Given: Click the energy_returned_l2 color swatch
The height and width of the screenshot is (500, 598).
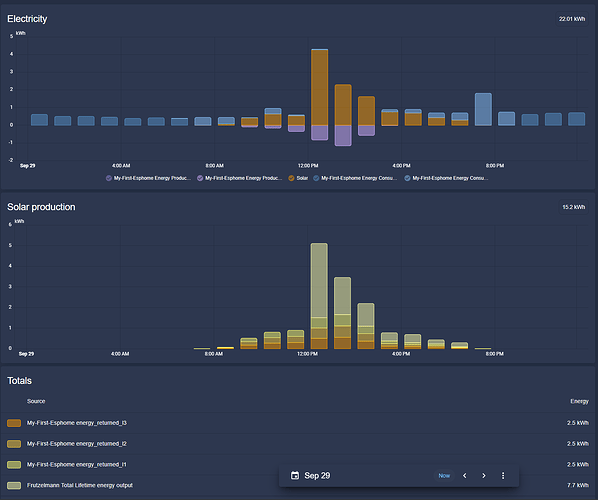Looking at the screenshot, I should click(14, 444).
